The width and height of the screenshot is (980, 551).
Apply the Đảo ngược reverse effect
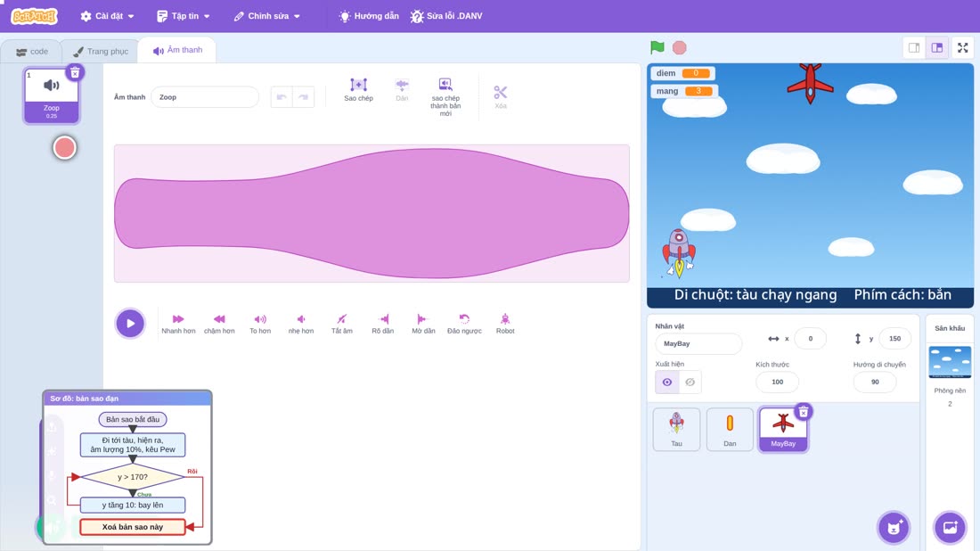[464, 324]
